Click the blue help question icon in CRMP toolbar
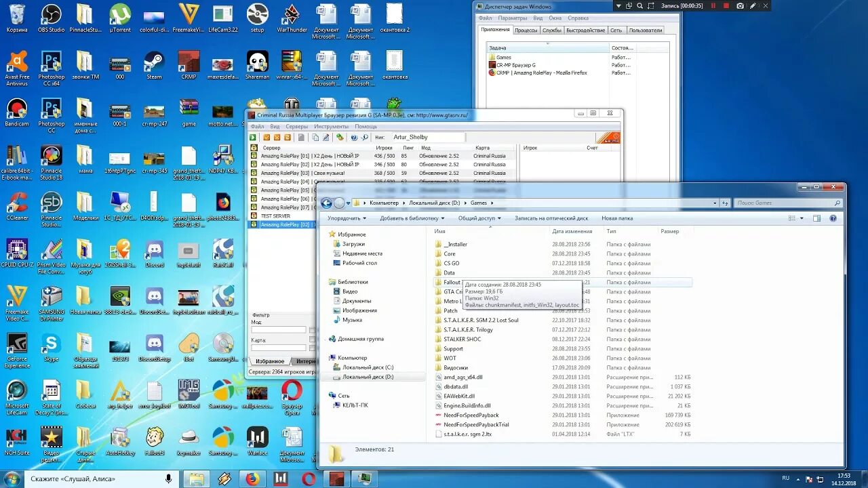This screenshot has width=868, height=488. coord(354,137)
